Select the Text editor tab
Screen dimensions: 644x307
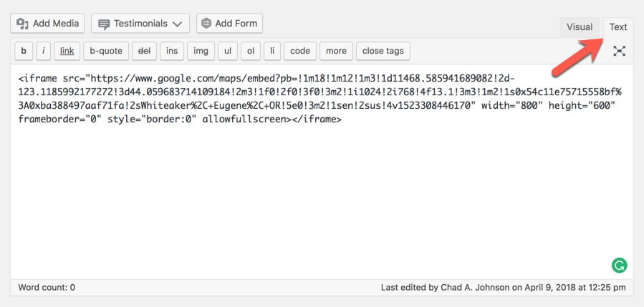(x=618, y=27)
